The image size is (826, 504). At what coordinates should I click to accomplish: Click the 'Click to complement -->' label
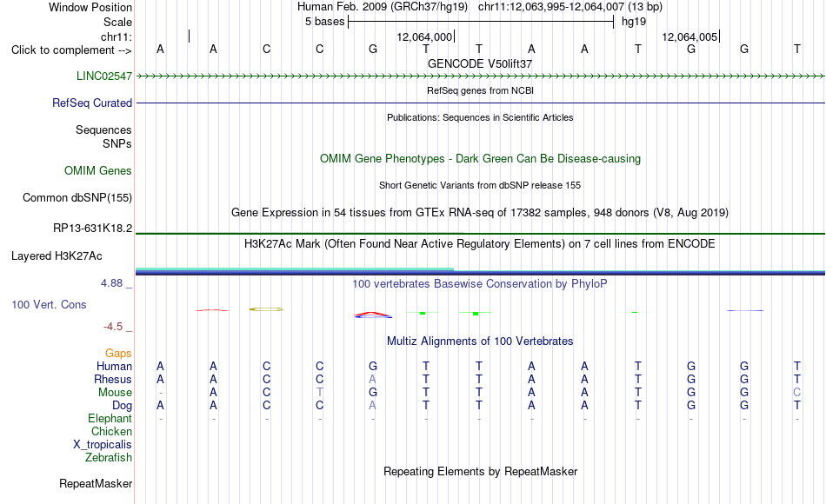click(x=71, y=50)
